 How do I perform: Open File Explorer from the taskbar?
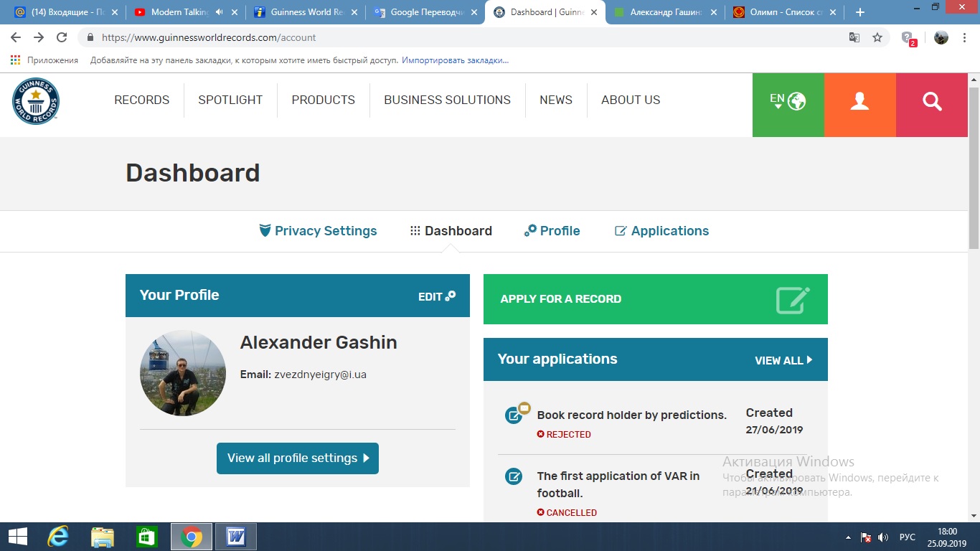[103, 537]
